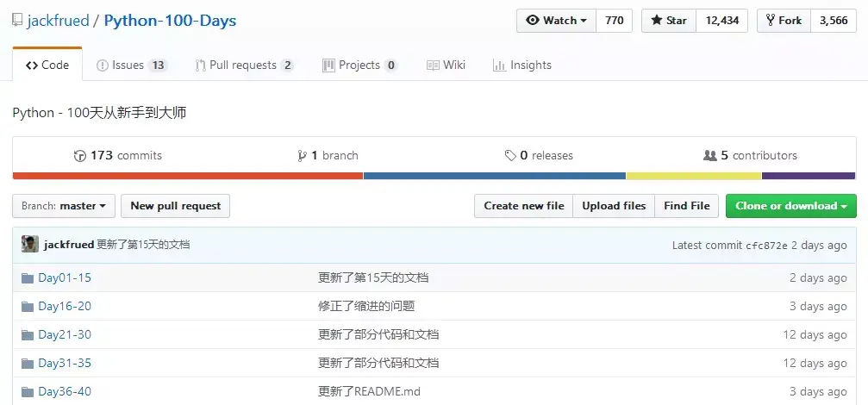Click the repository book icon beside jackfrued
The height and width of the screenshot is (405, 868).
[17, 21]
